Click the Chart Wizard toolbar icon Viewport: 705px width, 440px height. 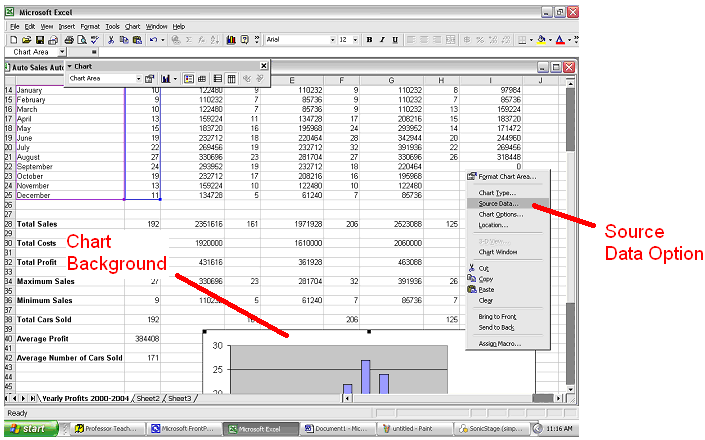[229, 39]
